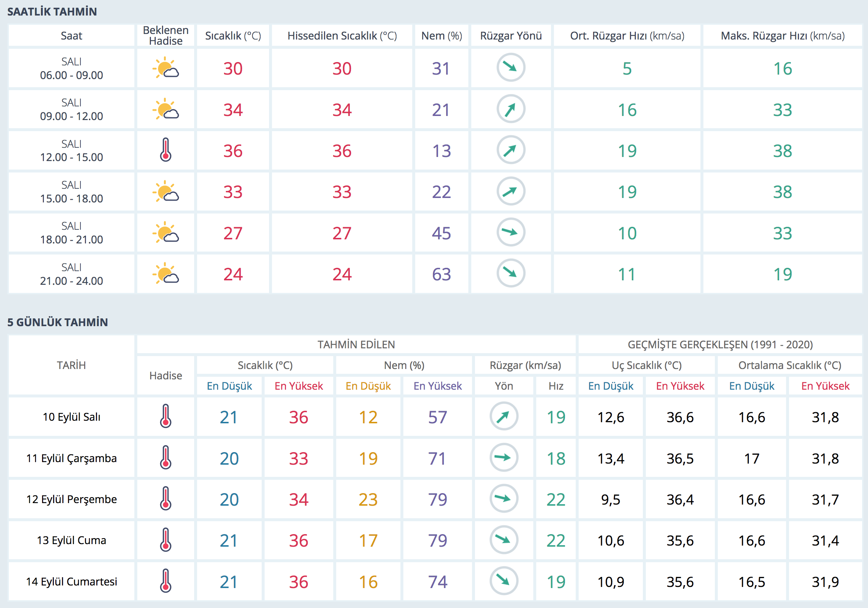Click hot thermometer icon for 12.00 - 15.00
The width and height of the screenshot is (868, 608).
click(x=166, y=150)
